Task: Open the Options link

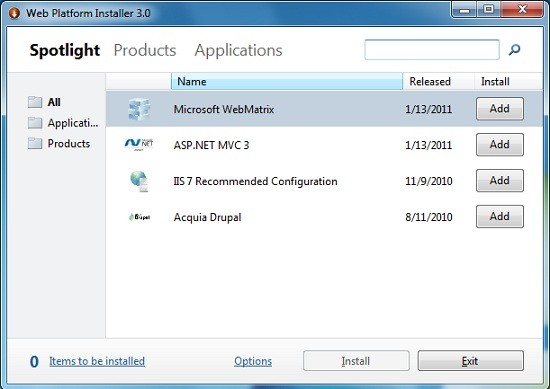Action: 253,361
